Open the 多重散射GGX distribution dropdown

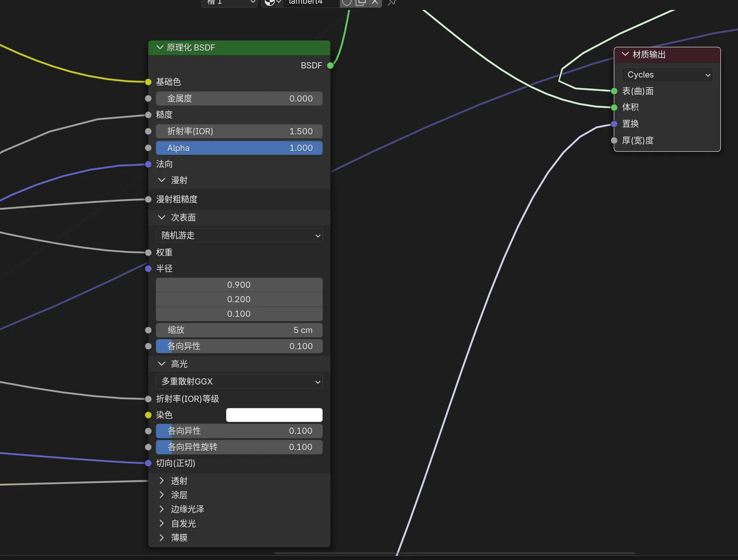coord(239,382)
